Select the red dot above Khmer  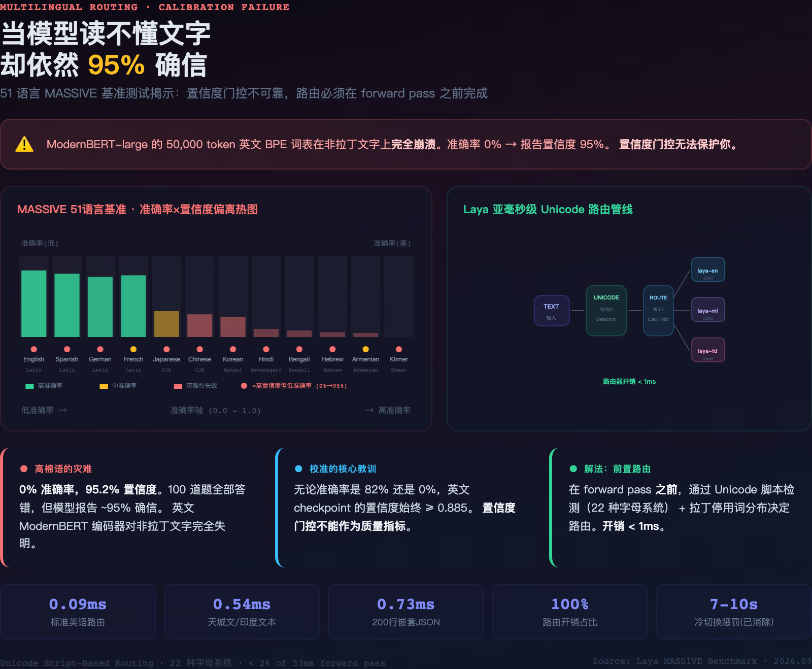(399, 349)
